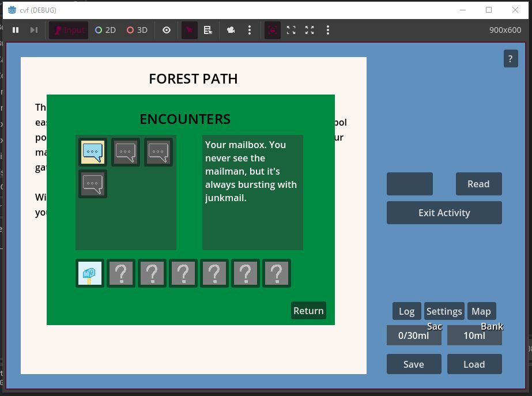Click the ENCOUNTERS heading
532x396 pixels.
(x=185, y=119)
